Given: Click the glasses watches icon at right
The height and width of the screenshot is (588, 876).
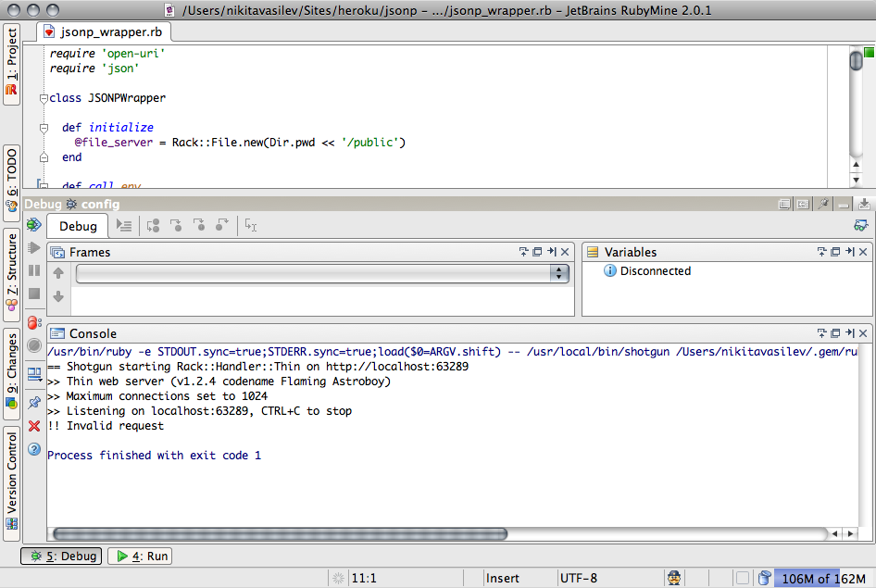Looking at the screenshot, I should point(861,226).
